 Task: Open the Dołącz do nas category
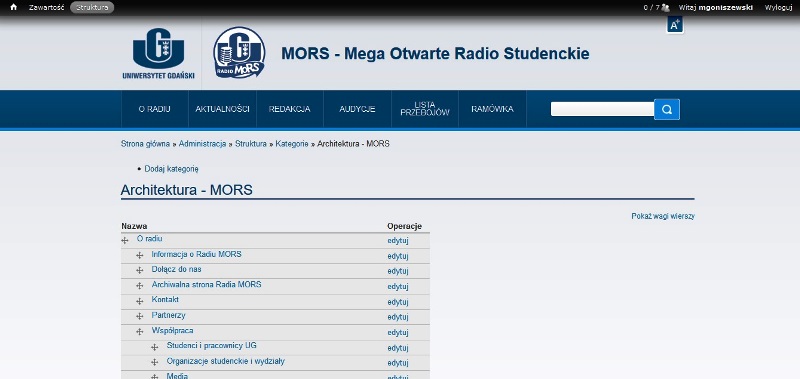[177, 269]
